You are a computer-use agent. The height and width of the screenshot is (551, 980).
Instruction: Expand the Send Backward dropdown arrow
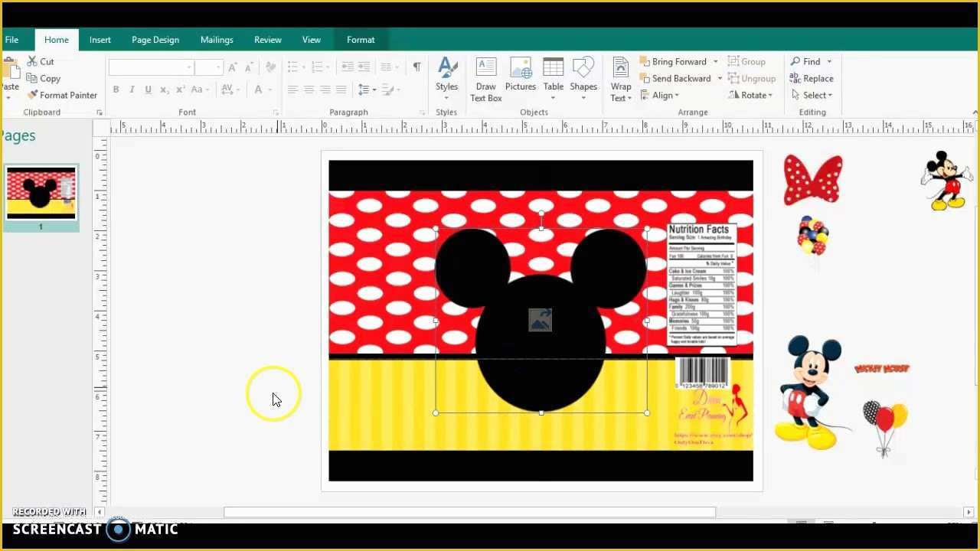pyautogui.click(x=720, y=78)
